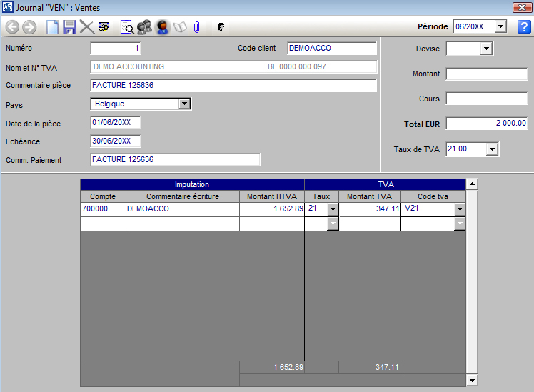Open the Taux de TVA dropdown arrow
Screen dimensions: 534x392
[x=492, y=149]
